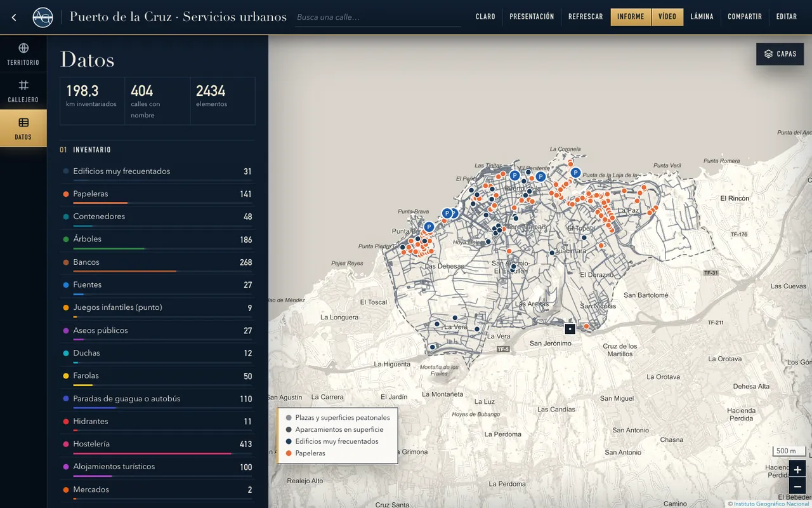Click the circular AG logo
This screenshot has width=812, height=508.
(x=43, y=17)
